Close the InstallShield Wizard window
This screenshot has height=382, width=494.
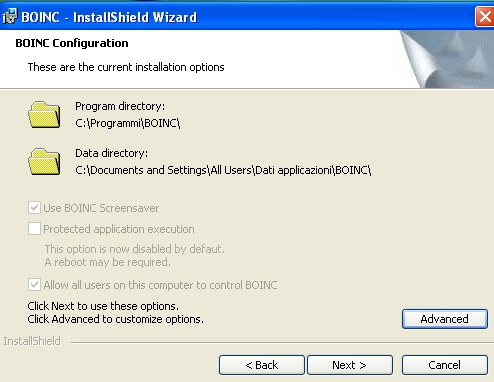pos(485,16)
